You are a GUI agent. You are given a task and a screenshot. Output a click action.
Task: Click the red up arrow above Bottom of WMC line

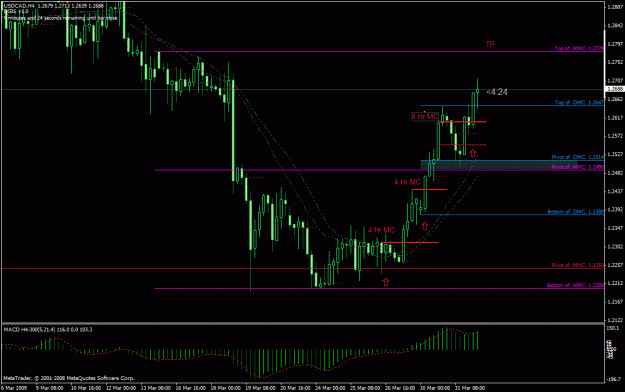click(x=385, y=282)
